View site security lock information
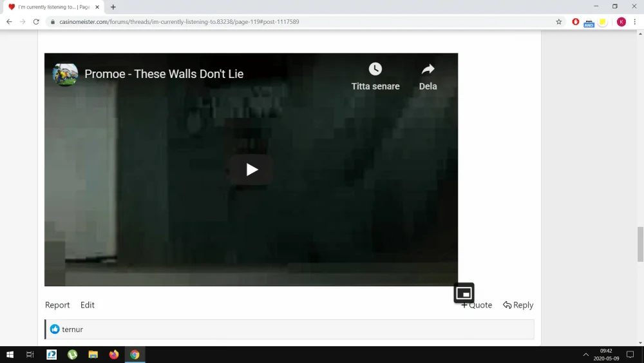Screen dimensions: 644x363 pyautogui.click(x=53, y=22)
